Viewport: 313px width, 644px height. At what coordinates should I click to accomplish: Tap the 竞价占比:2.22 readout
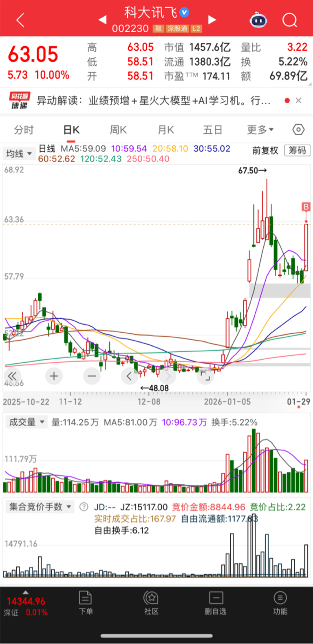tap(278, 507)
